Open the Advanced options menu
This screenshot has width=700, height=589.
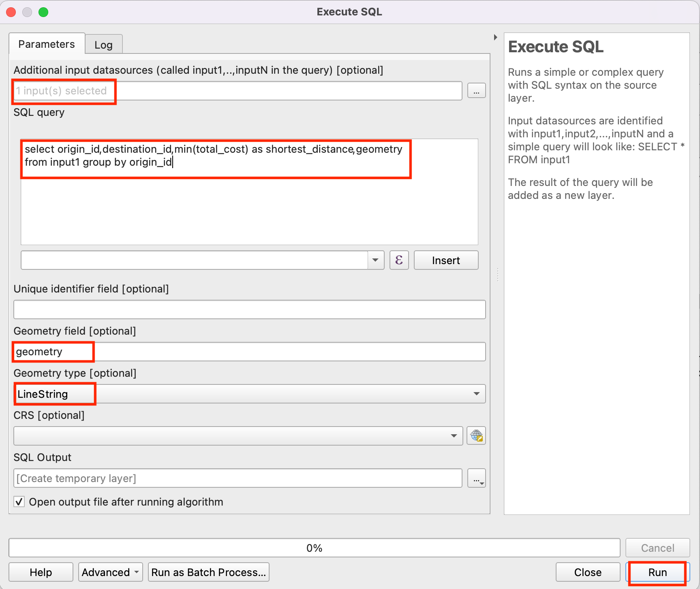tap(110, 572)
